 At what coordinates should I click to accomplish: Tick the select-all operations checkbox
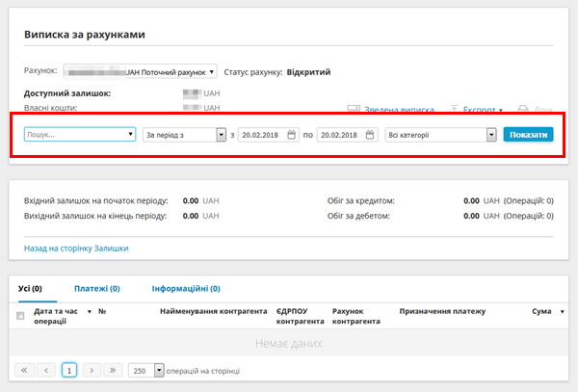(x=20, y=316)
